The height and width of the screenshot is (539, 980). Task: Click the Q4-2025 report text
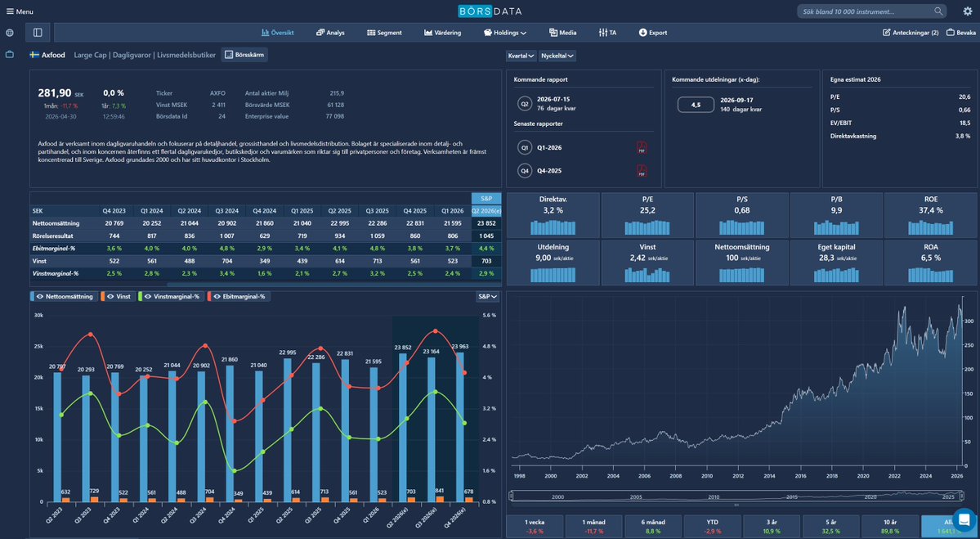[x=550, y=171]
